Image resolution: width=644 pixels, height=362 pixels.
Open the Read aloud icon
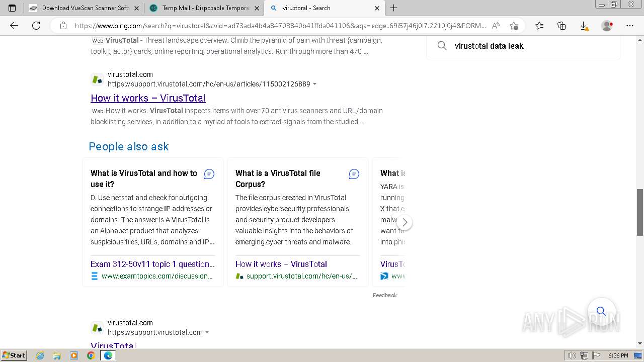click(496, 26)
